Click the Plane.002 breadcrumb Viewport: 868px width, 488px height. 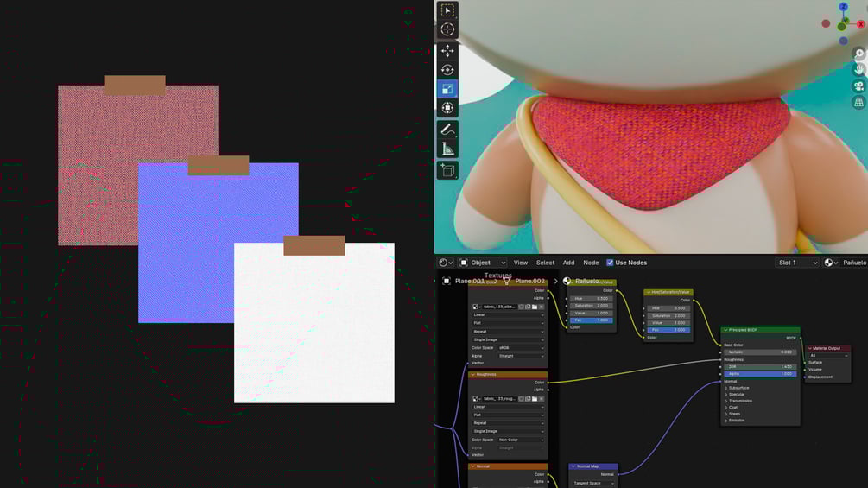click(x=529, y=281)
